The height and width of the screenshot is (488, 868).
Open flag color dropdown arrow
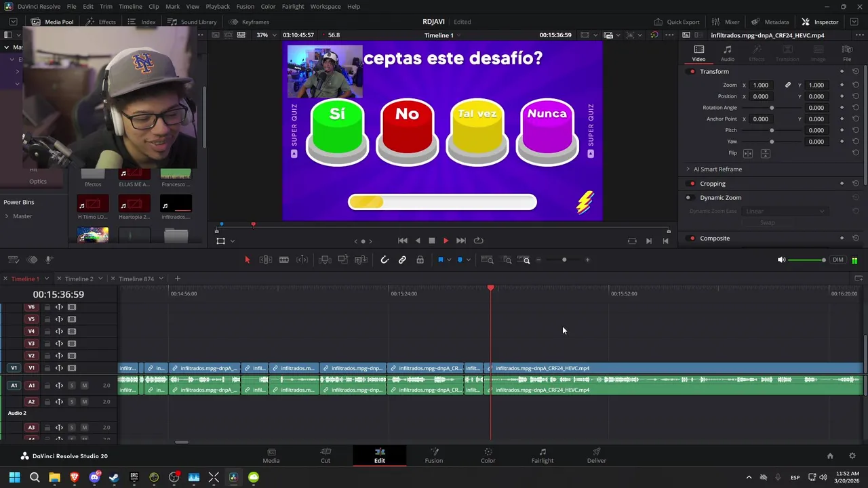(449, 260)
